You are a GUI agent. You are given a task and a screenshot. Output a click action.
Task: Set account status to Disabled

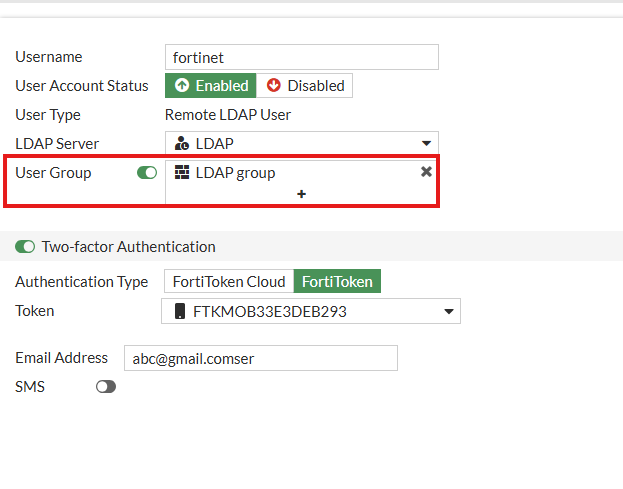coord(304,86)
